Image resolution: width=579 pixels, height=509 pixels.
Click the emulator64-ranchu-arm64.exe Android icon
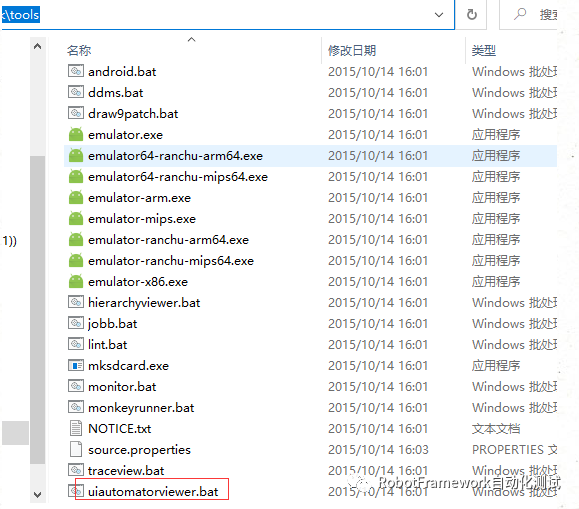coord(76,156)
